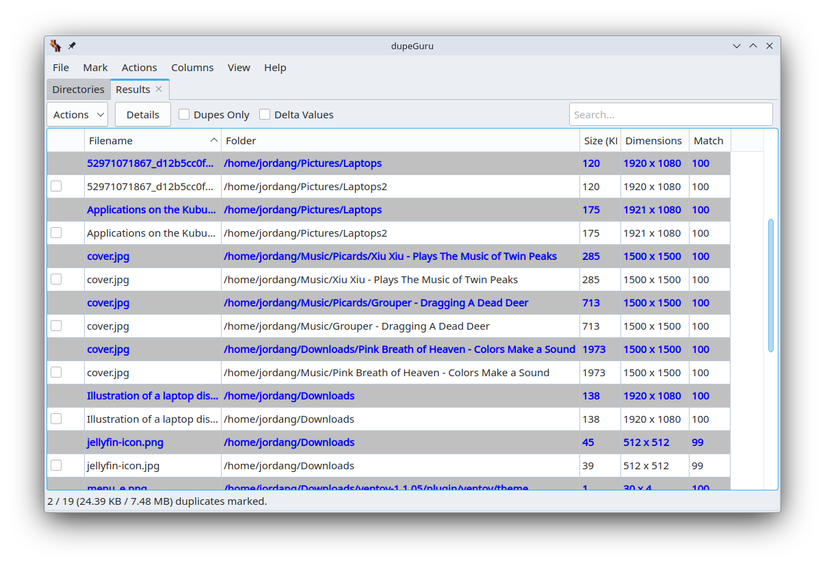The height and width of the screenshot is (565, 825).
Task: Click the 1921 x 1080 dimensions in bold row
Action: click(x=652, y=209)
